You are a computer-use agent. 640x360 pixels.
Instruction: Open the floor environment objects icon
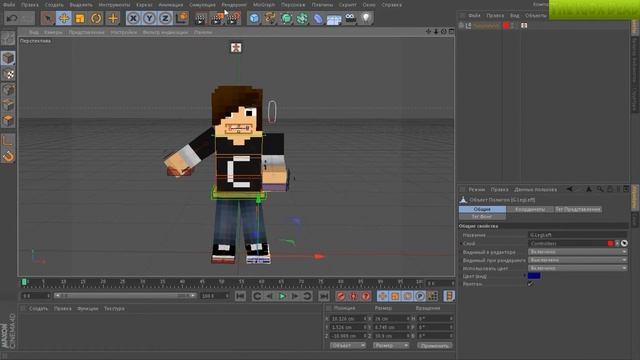click(x=334, y=19)
